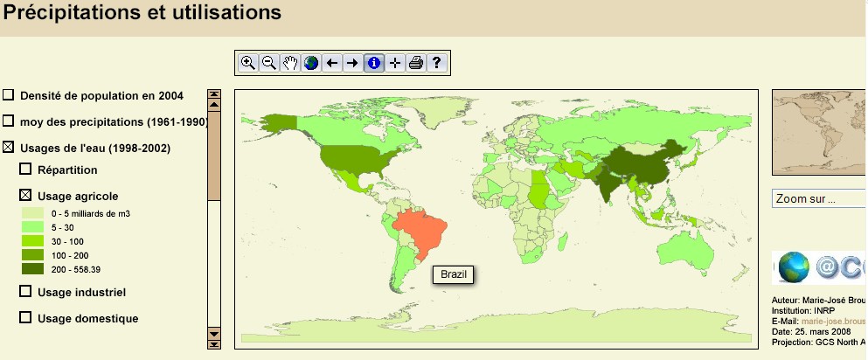Select the zoom in magnifier tool

[x=248, y=63]
